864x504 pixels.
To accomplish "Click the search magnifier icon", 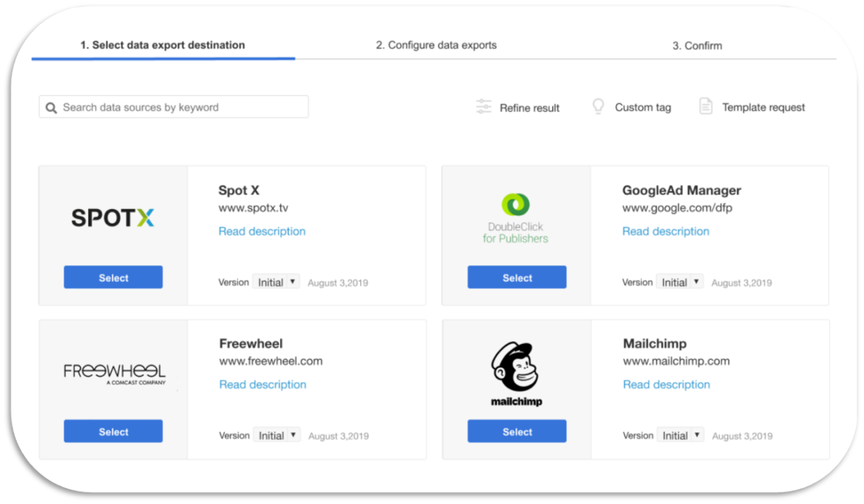I will pos(51,107).
